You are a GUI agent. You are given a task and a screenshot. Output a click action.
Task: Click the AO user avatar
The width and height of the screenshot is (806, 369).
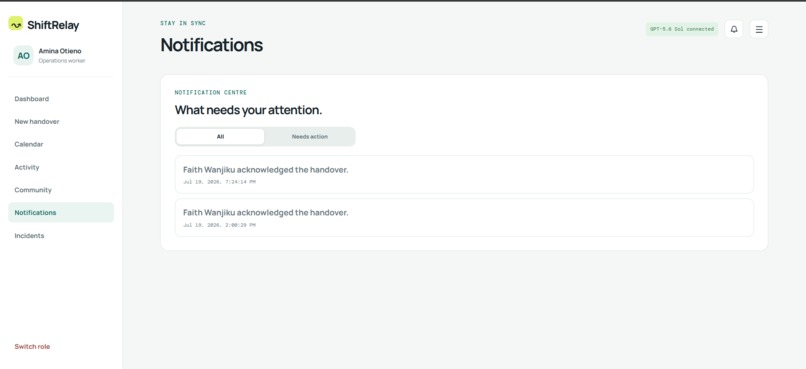click(23, 56)
